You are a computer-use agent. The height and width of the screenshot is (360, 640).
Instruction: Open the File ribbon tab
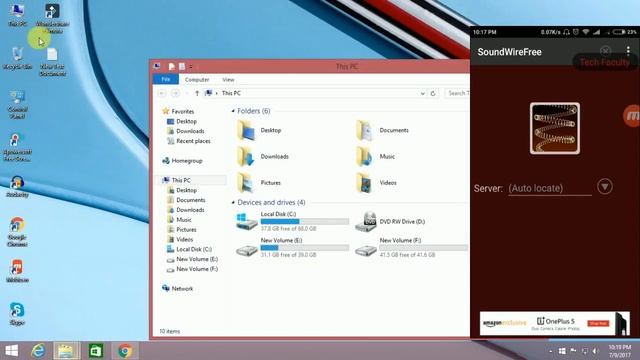[166, 79]
